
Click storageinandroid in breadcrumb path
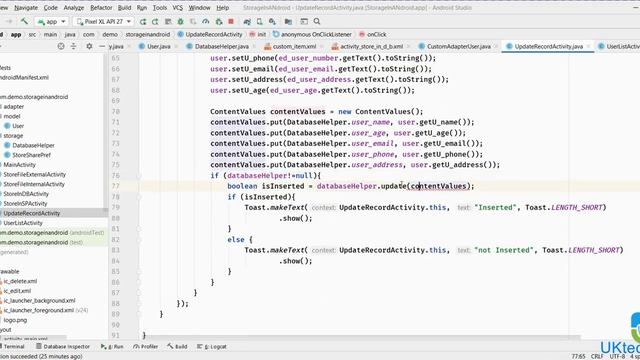tap(148, 34)
